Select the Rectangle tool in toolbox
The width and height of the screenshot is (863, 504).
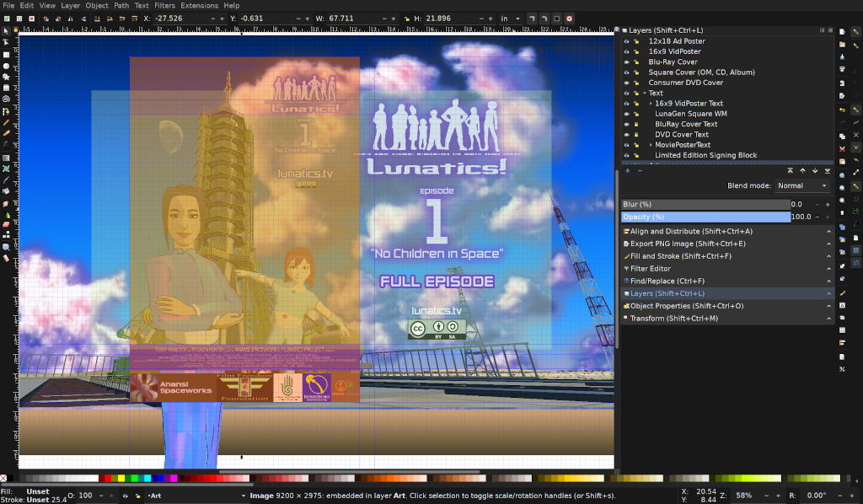(x=6, y=53)
